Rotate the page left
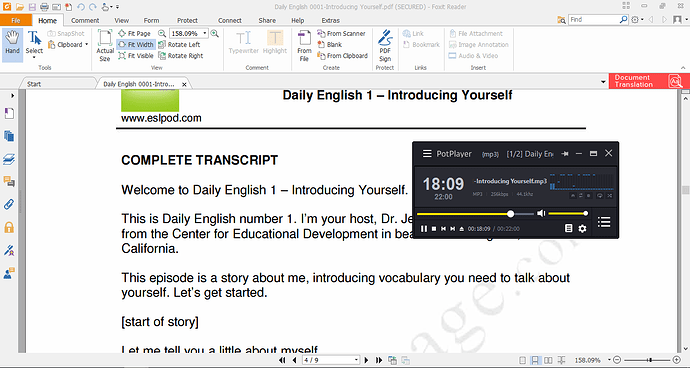 (x=179, y=44)
